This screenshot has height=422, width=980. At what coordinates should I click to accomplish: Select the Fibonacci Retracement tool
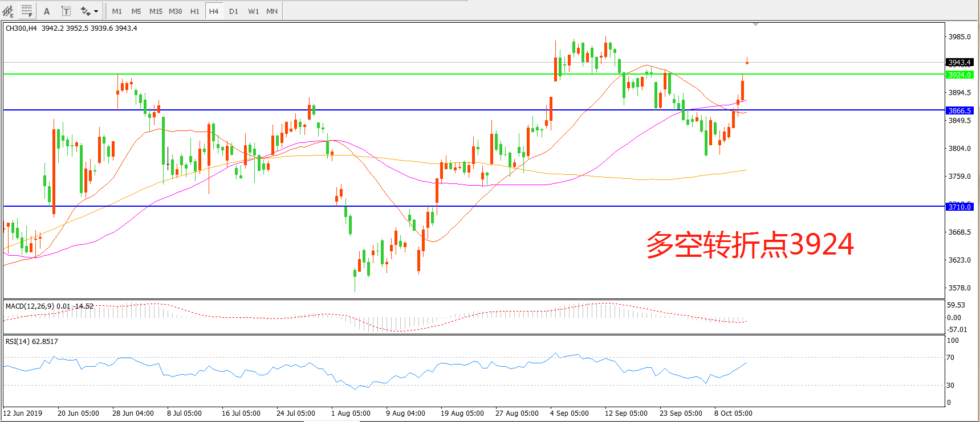tap(27, 11)
